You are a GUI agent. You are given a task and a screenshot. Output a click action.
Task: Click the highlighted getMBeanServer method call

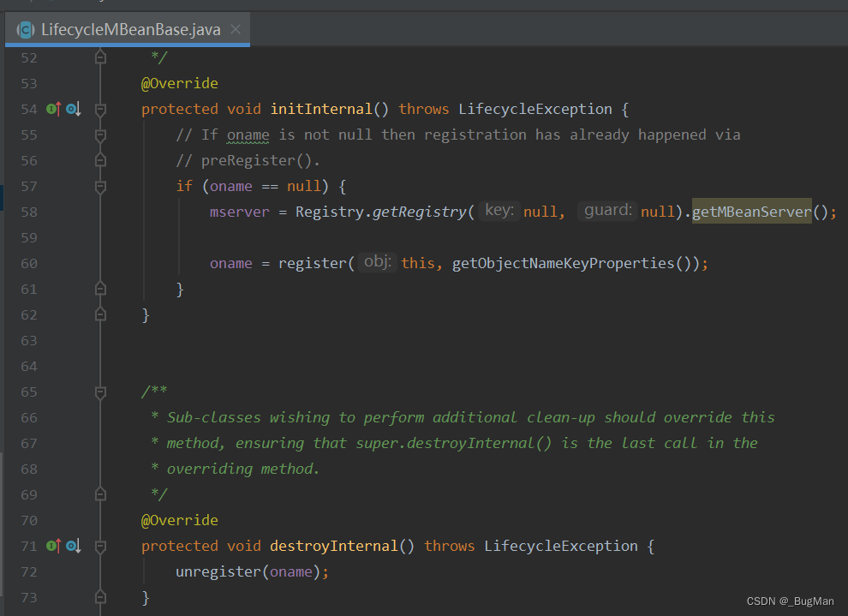point(752,212)
